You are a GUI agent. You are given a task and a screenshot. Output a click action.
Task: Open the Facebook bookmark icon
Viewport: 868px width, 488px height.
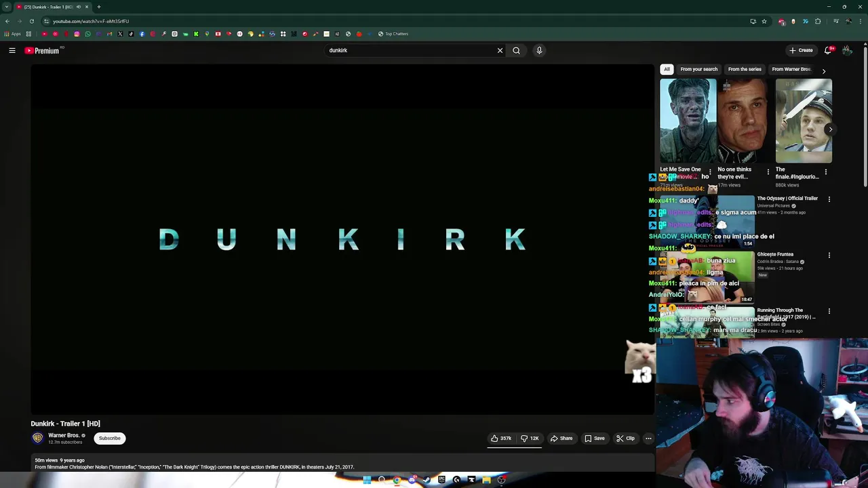click(142, 34)
